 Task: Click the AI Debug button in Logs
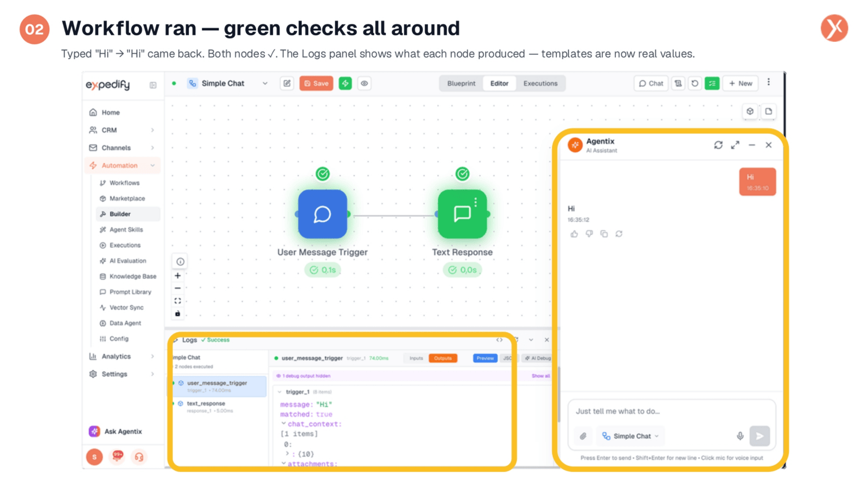click(x=538, y=358)
